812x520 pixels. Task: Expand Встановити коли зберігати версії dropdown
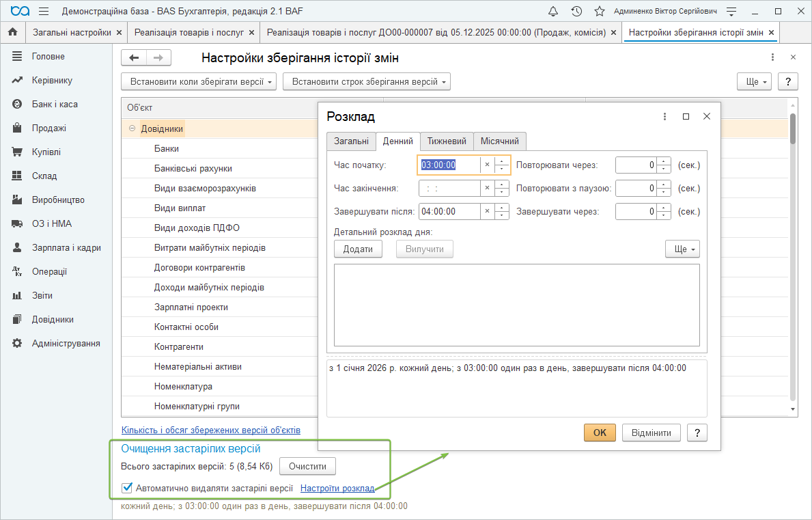tap(199, 82)
